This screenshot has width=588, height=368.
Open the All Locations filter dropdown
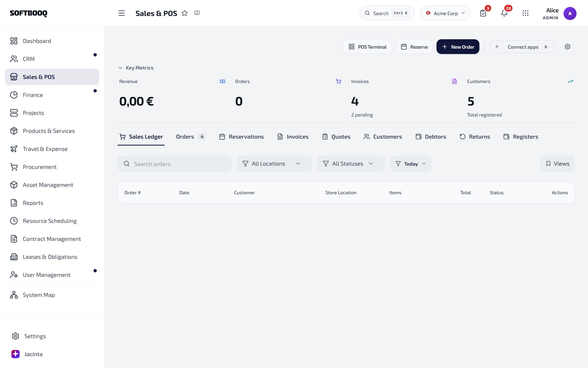[274, 164]
